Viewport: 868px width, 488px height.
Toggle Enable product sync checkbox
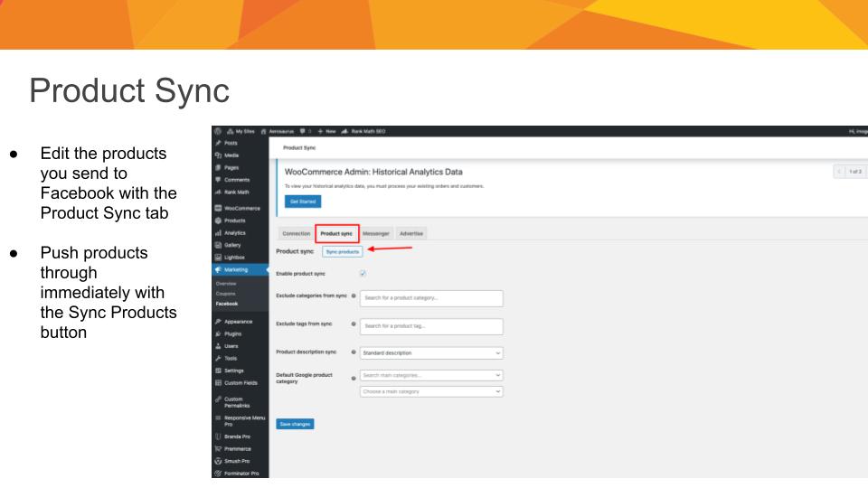(x=363, y=273)
